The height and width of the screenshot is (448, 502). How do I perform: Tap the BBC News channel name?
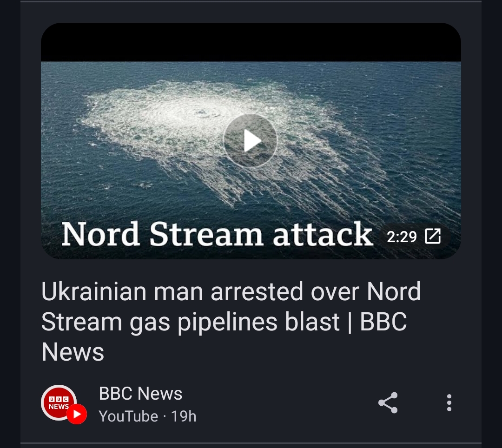140,393
